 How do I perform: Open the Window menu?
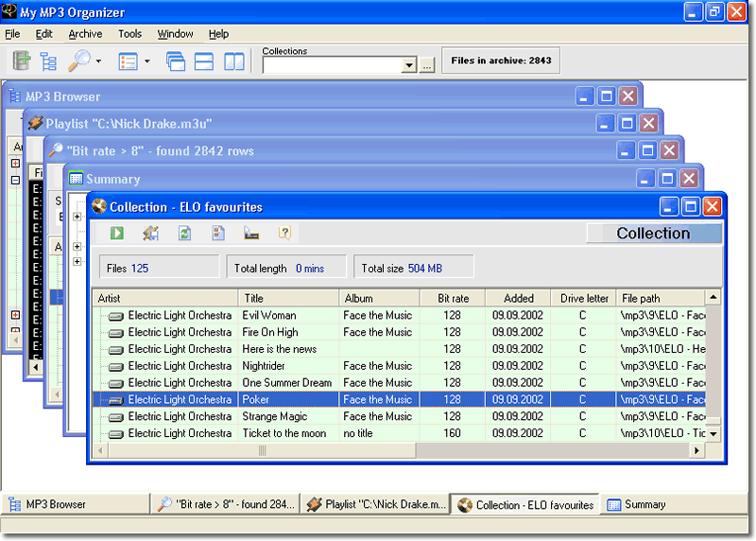(x=175, y=34)
